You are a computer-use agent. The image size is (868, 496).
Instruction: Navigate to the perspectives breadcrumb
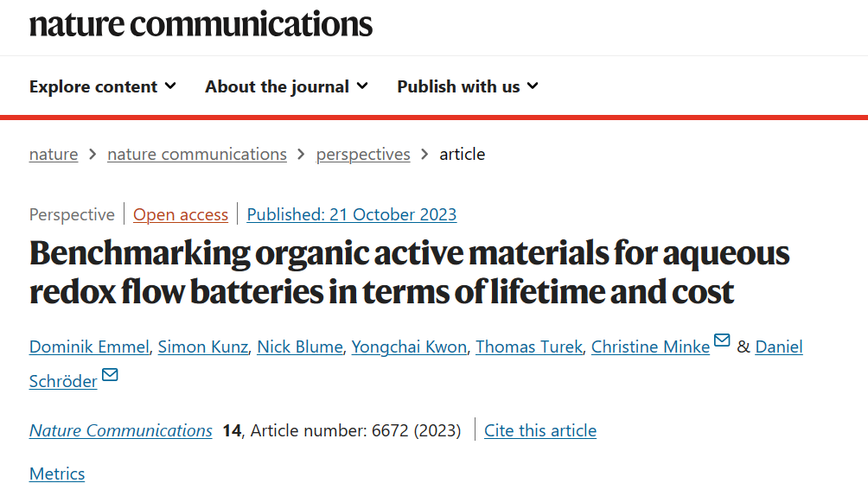[x=363, y=154]
